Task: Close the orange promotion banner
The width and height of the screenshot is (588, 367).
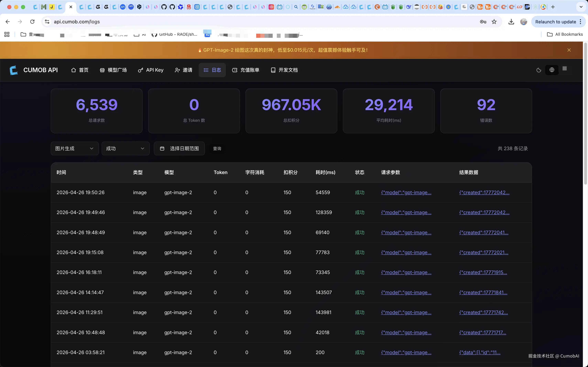Action: click(x=569, y=50)
